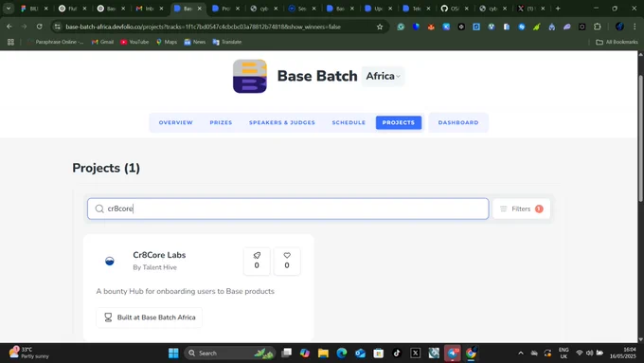View site information icon in address bar
This screenshot has height=363, width=644.
tap(58, 27)
